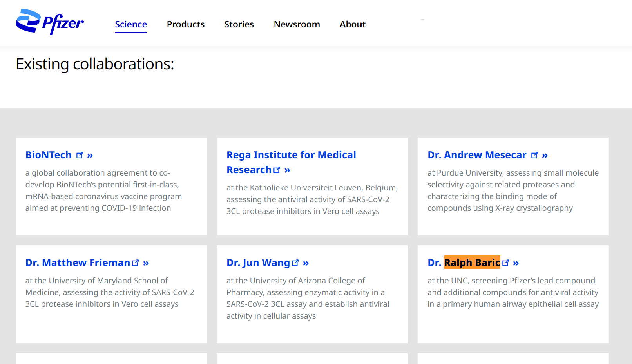The width and height of the screenshot is (632, 364).
Task: Open the BioNTech collaboration link
Action: click(x=49, y=155)
